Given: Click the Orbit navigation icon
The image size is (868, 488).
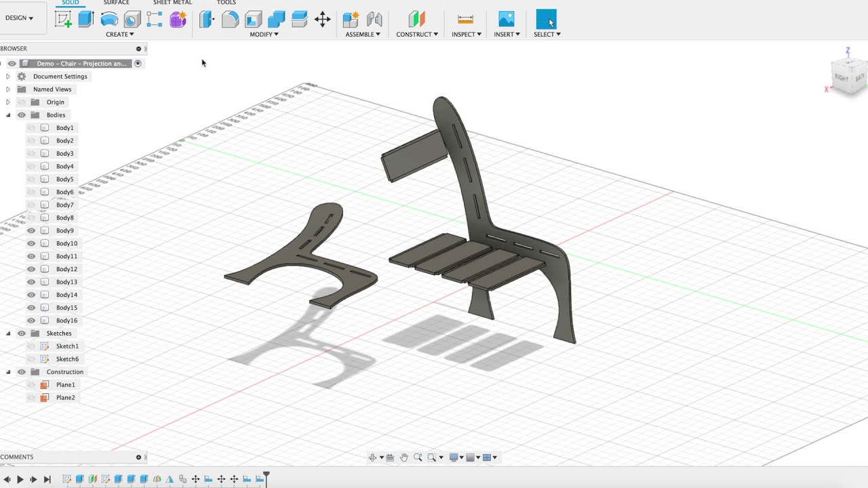Looking at the screenshot, I should coord(372,457).
